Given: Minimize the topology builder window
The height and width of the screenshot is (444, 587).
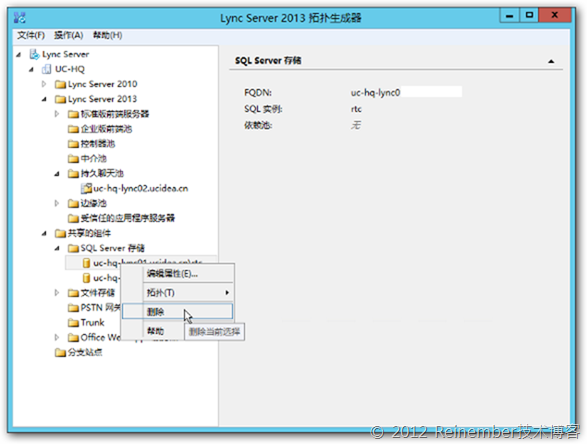Looking at the screenshot, I should point(510,16).
